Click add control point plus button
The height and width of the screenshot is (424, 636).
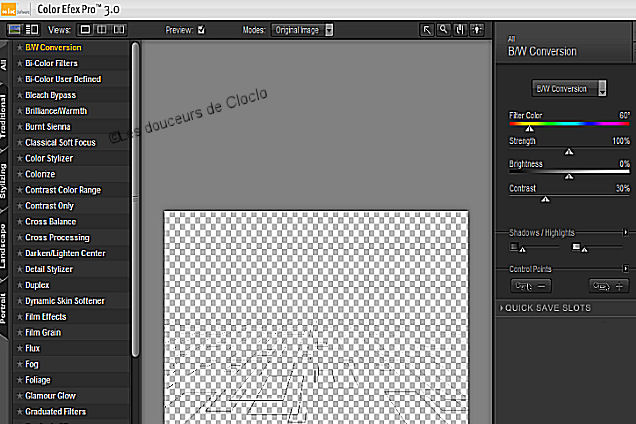[x=607, y=285]
